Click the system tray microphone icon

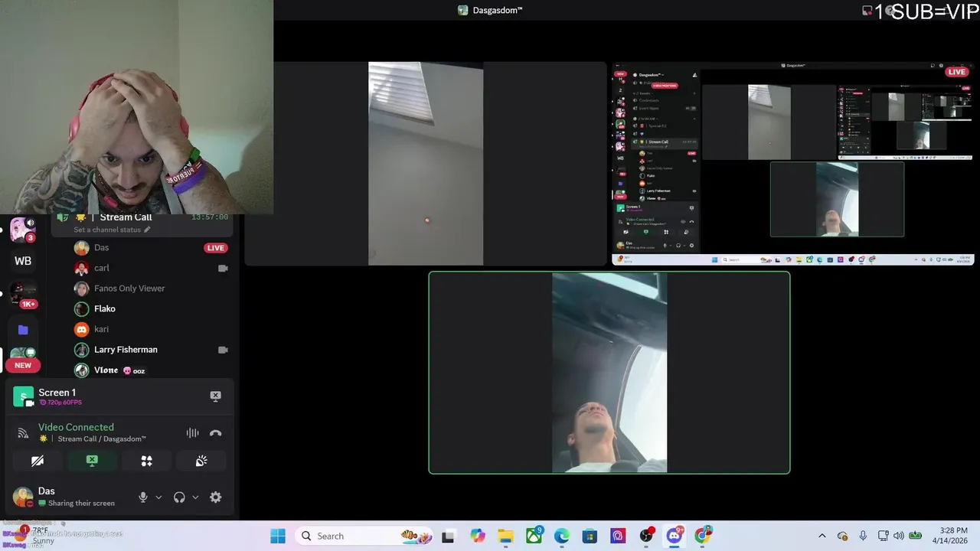coord(863,536)
